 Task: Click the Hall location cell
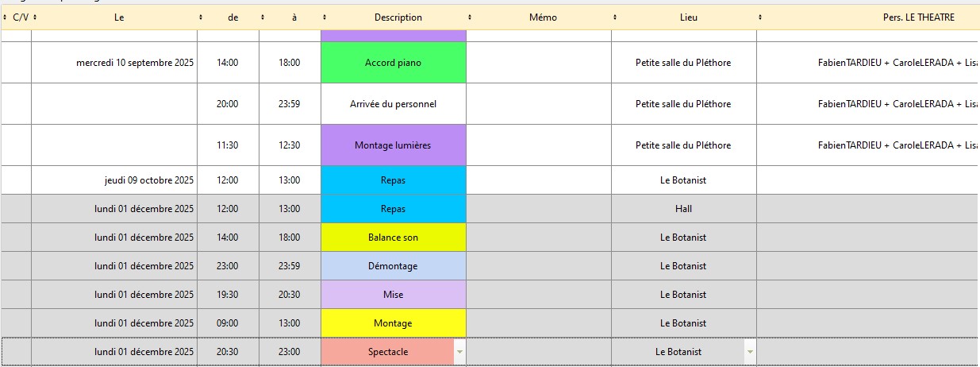coord(683,209)
